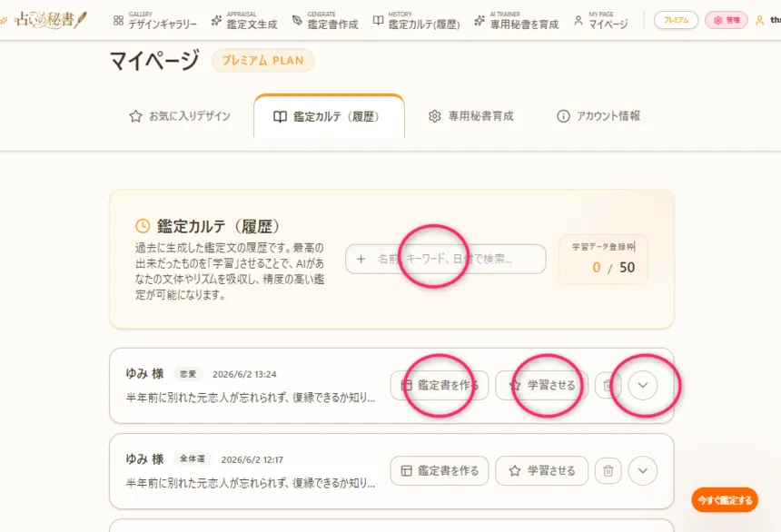Click ゆみ 様 name on the 全体運 record
Image resolution: width=781 pixels, height=532 pixels.
(144, 458)
